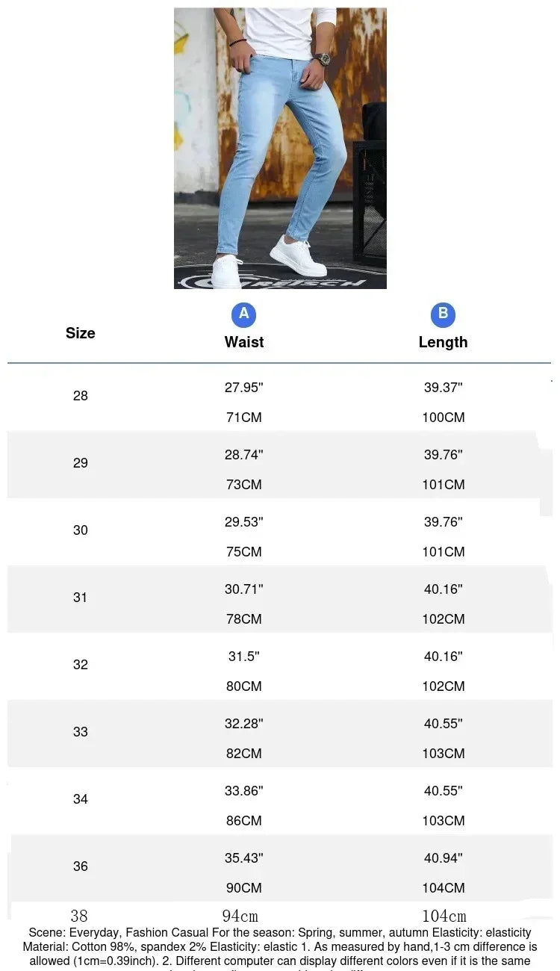Click size 30 row label

(81, 530)
